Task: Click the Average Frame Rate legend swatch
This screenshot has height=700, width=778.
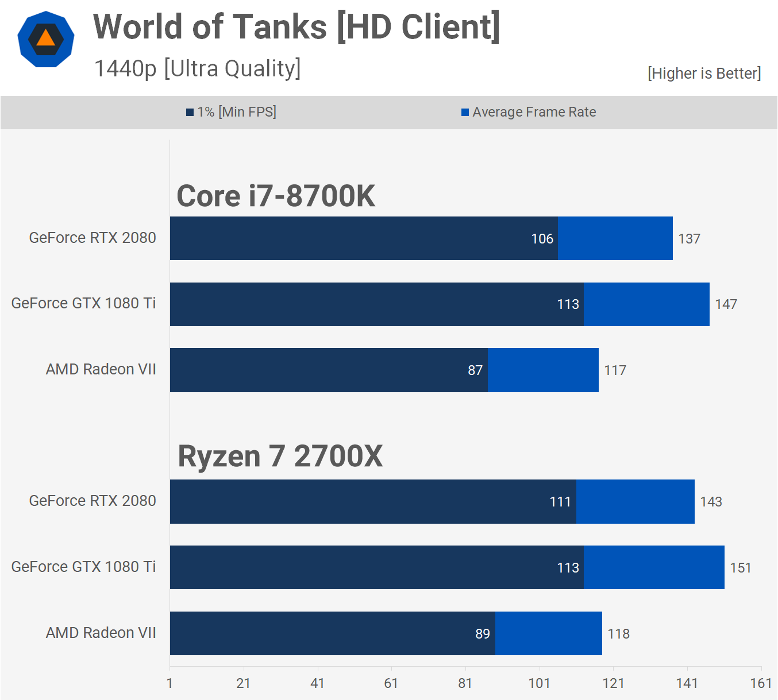Action: [x=465, y=113]
